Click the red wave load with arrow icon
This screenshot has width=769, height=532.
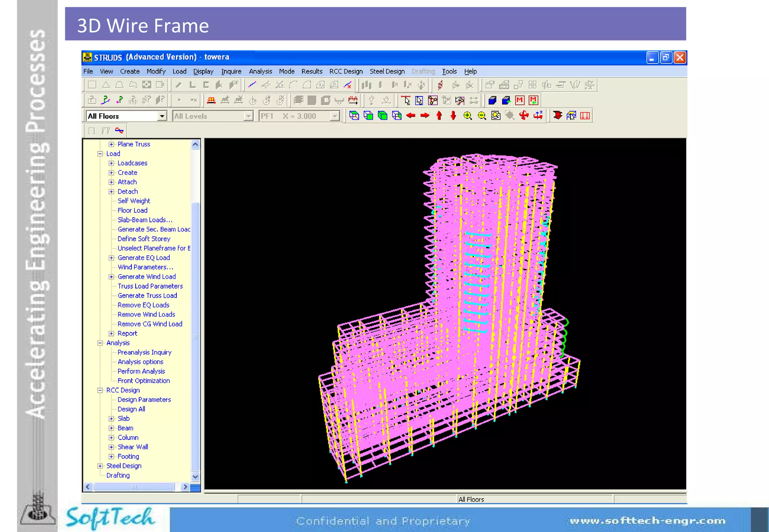point(353,100)
